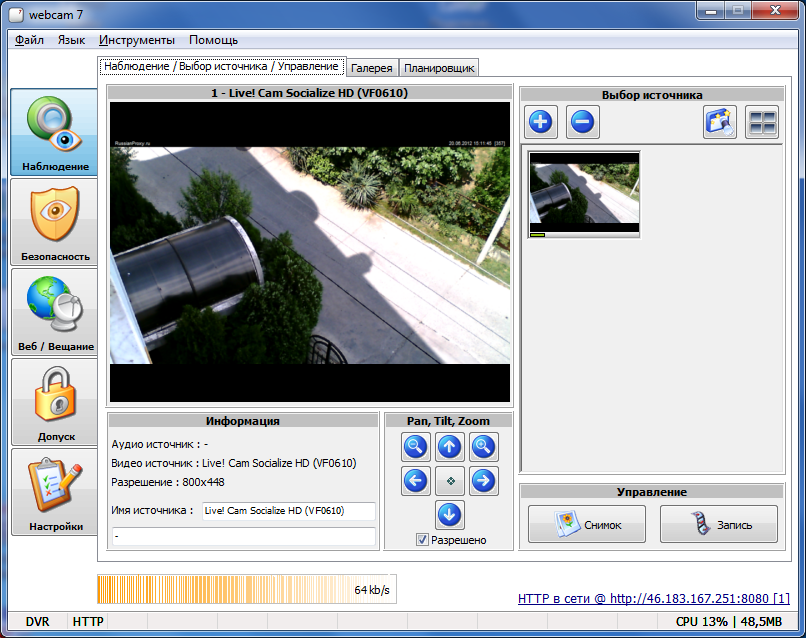Screen dimensions: 806x638
Task: Center the camera with PTZ home button
Action: coord(450,481)
